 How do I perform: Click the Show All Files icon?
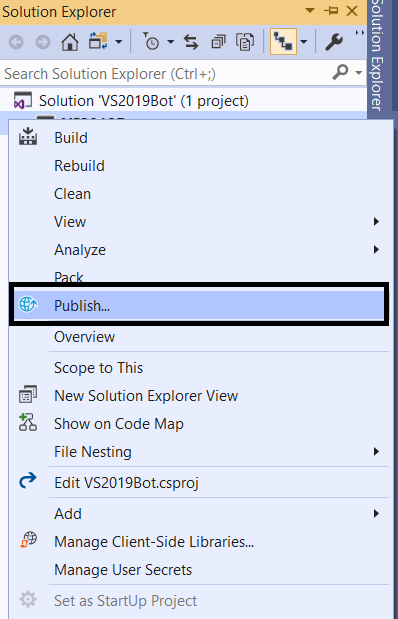[x=245, y=41]
